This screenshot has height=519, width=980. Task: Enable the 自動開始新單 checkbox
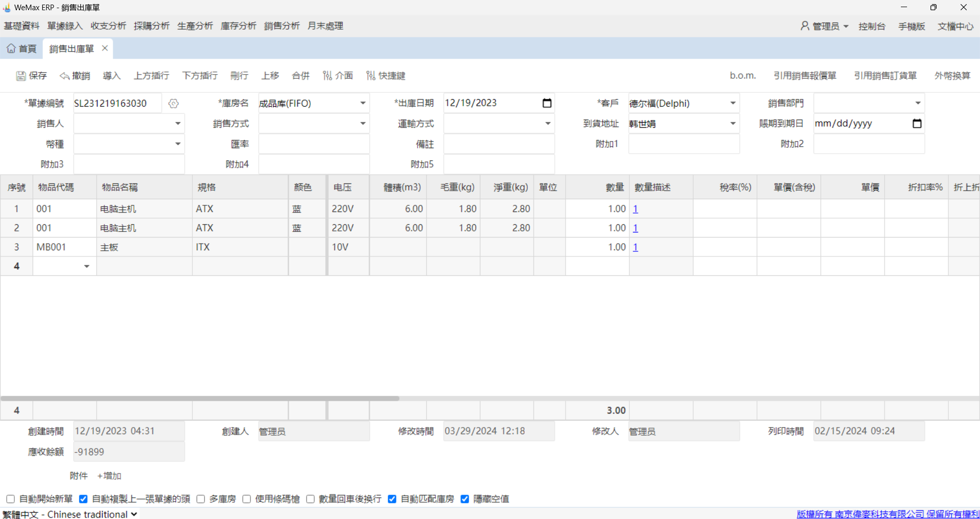[x=10, y=499]
